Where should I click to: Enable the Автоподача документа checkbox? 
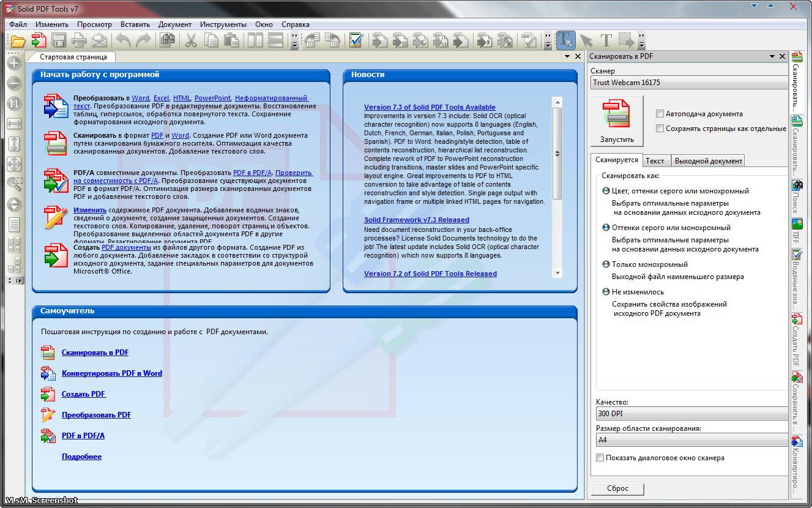point(660,114)
